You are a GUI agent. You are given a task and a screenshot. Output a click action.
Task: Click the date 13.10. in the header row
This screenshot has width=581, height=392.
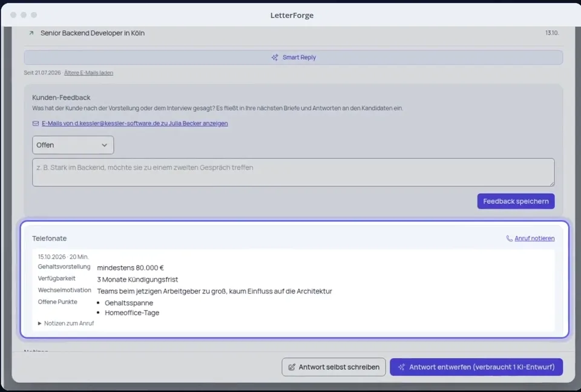point(552,33)
